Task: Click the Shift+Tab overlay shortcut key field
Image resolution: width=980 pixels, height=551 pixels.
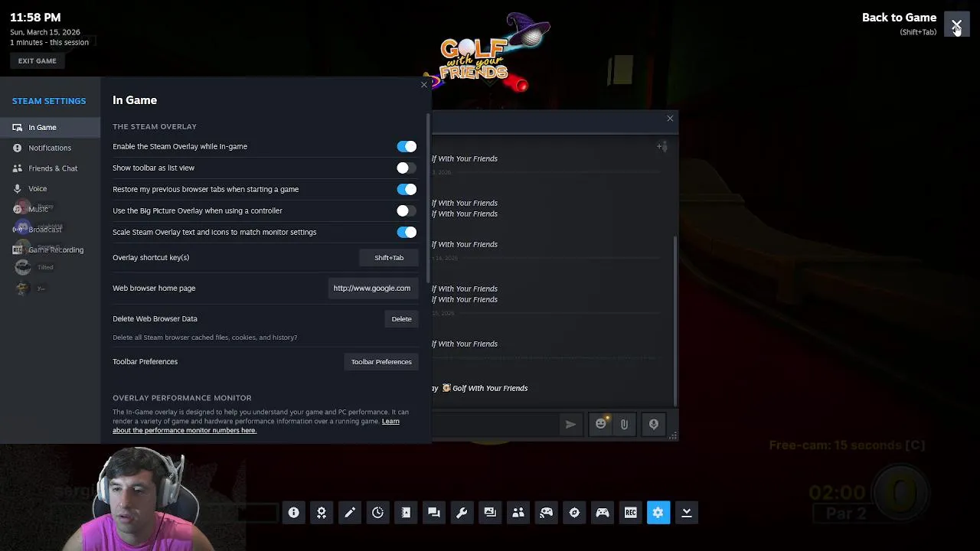Action: 389,258
